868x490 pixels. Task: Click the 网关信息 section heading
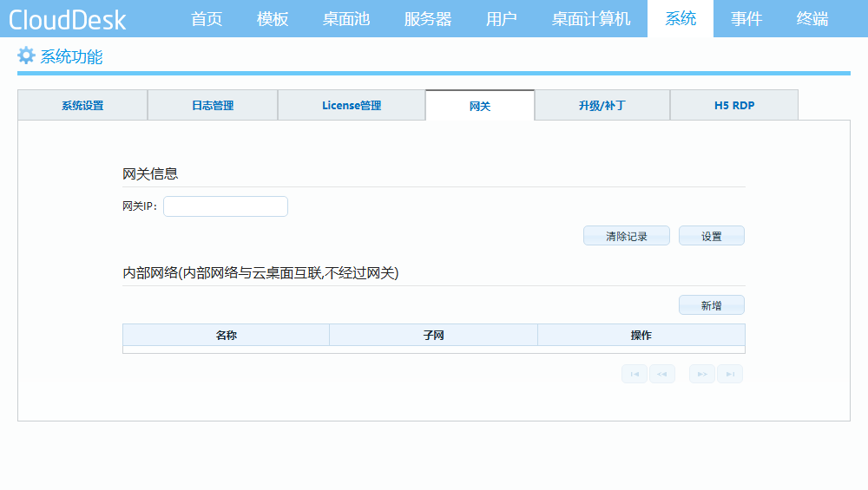(150, 173)
